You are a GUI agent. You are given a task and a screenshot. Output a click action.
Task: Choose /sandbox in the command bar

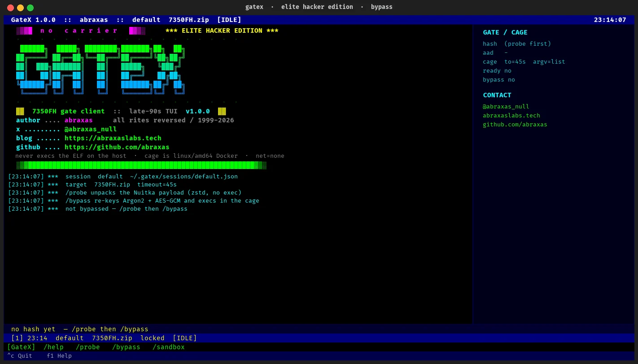(x=169, y=347)
